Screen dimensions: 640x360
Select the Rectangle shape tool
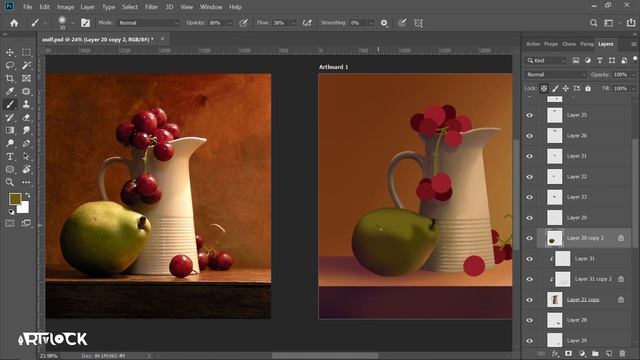tap(10, 169)
